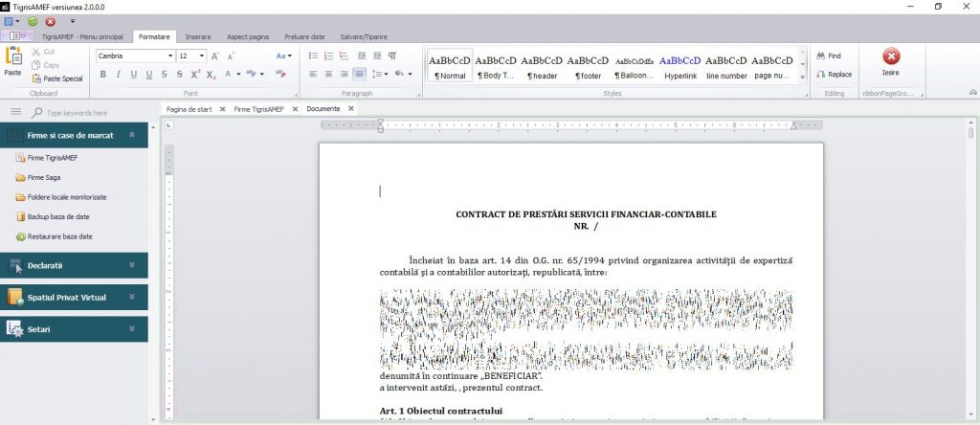Switch to TigrisAMEF - Meniu principal tab
980x425 pixels.
click(x=82, y=37)
